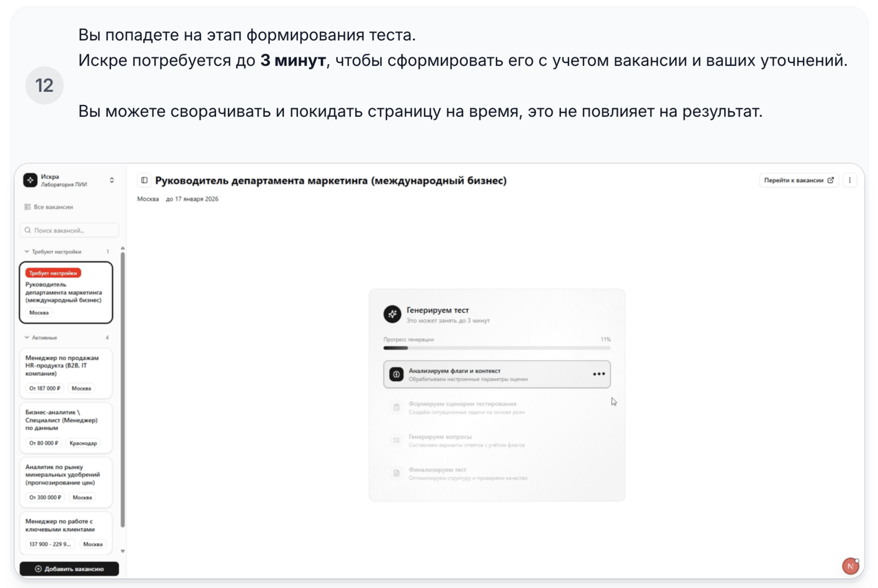878x588 pixels.
Task: Click the red N avatar badge
Action: coord(850,566)
